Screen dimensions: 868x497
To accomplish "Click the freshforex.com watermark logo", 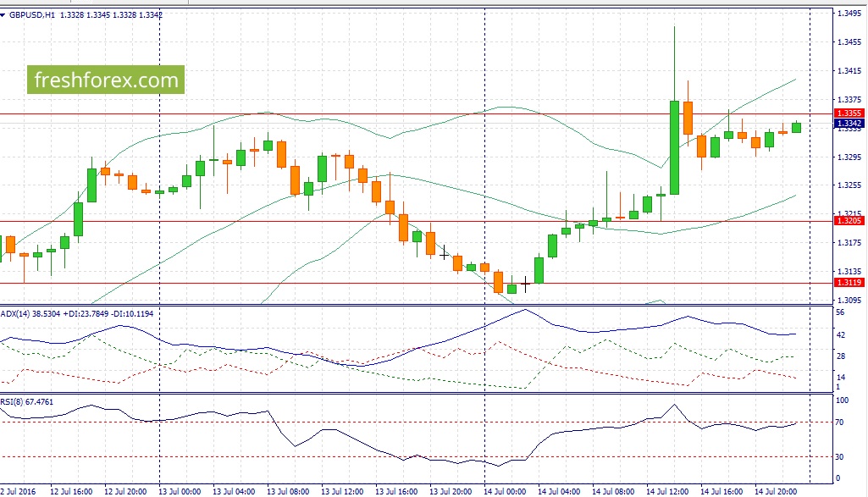I will click(106, 80).
